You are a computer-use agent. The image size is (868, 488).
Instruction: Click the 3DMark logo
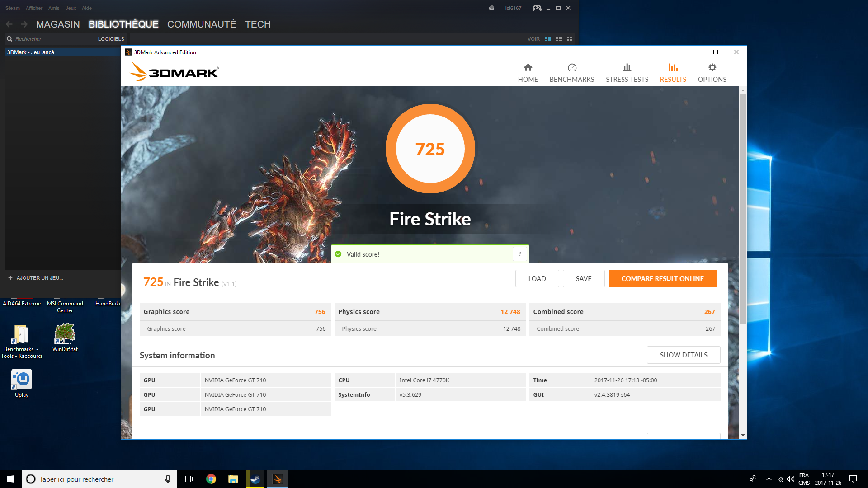pyautogui.click(x=174, y=72)
